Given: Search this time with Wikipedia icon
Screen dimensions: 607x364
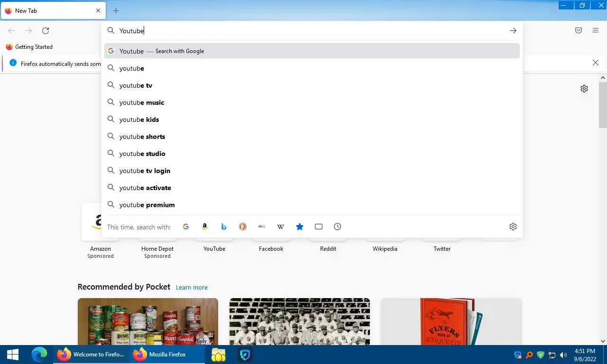Looking at the screenshot, I should tap(281, 227).
